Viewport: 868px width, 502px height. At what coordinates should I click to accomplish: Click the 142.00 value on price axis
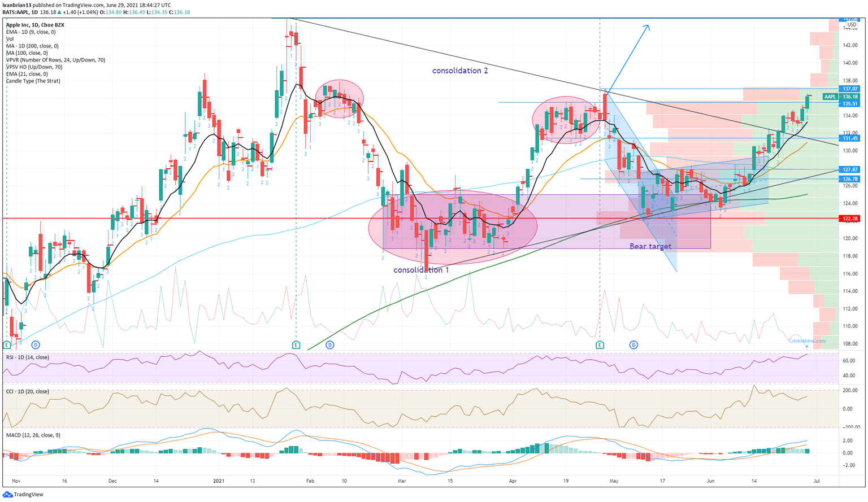tap(850, 45)
